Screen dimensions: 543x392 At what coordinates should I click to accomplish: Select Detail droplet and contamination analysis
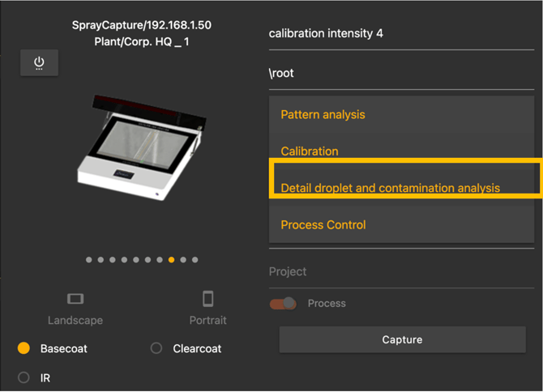390,188
